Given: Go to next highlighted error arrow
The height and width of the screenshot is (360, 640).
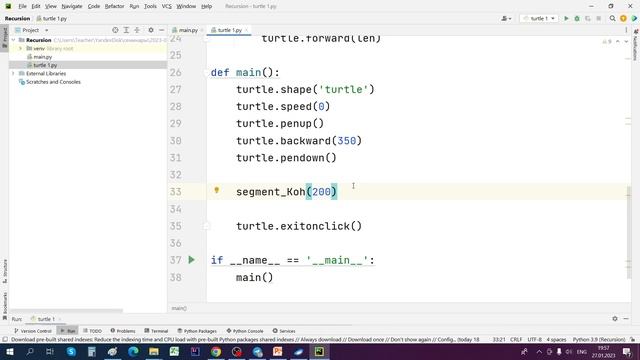Looking at the screenshot, I should (x=626, y=42).
